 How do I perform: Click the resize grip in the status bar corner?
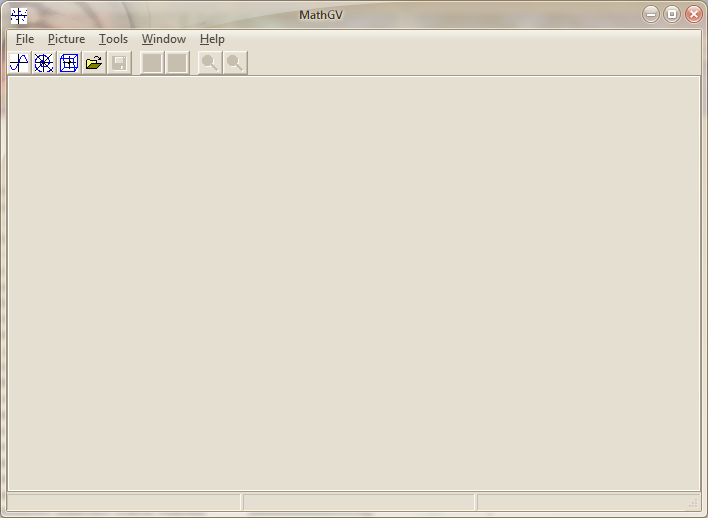tap(692, 503)
